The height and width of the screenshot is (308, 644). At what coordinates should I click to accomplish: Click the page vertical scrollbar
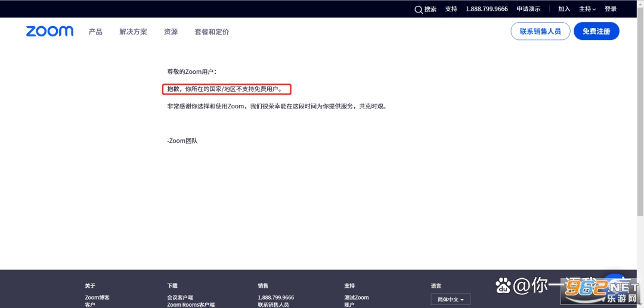640,111
